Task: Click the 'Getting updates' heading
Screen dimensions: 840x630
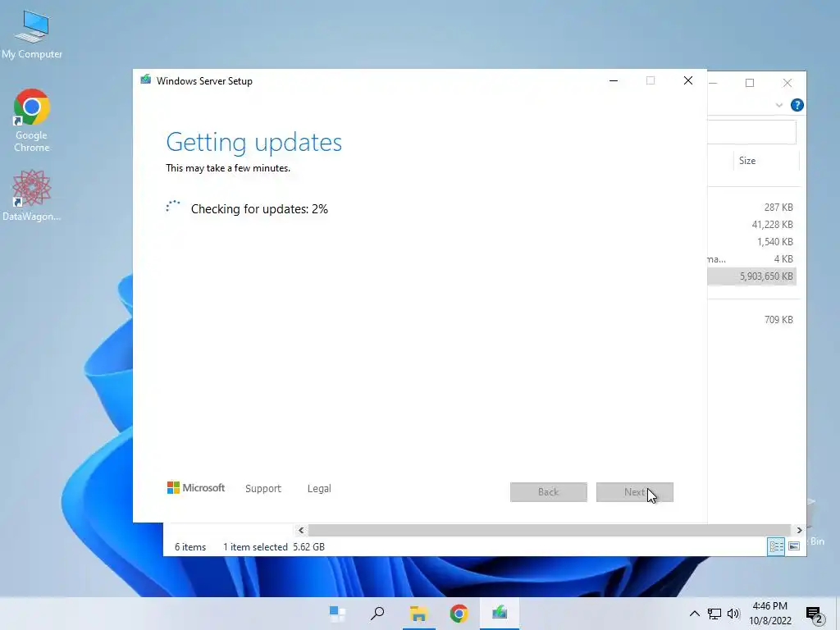Action: pos(254,142)
